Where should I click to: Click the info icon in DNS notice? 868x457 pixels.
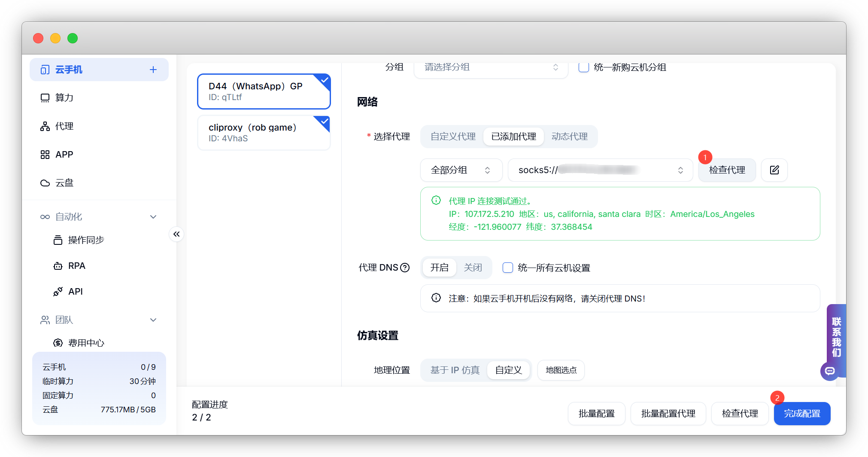coord(436,298)
